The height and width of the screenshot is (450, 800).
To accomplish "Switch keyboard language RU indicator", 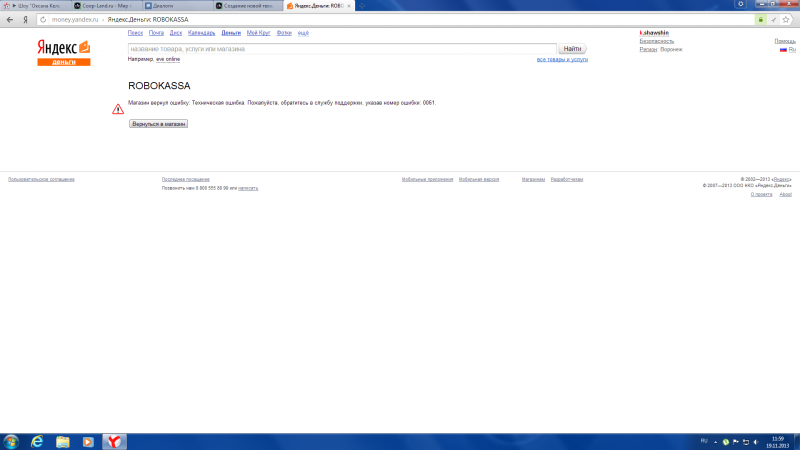I will pos(704,441).
